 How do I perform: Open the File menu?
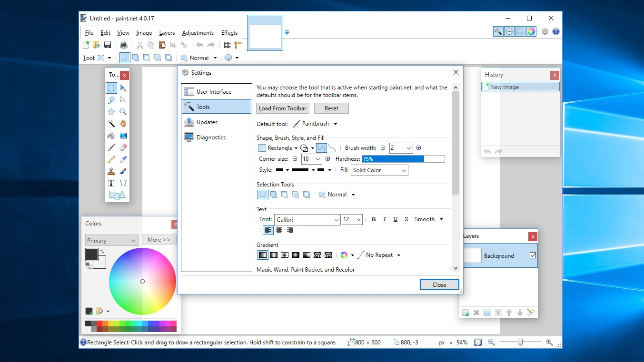89,33
